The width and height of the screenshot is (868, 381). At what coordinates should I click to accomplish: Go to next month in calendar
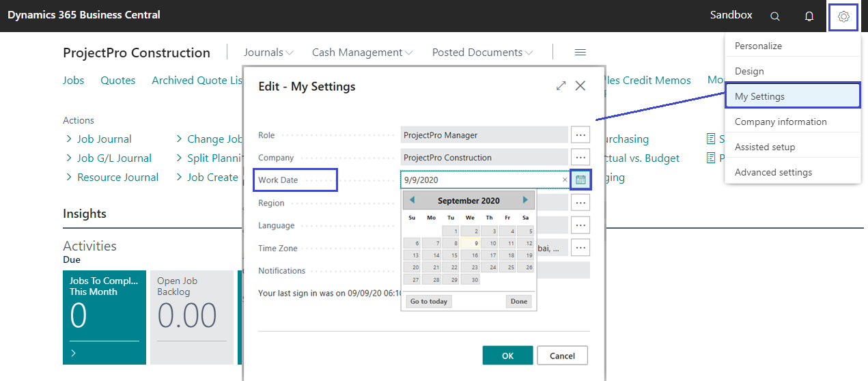pos(525,200)
